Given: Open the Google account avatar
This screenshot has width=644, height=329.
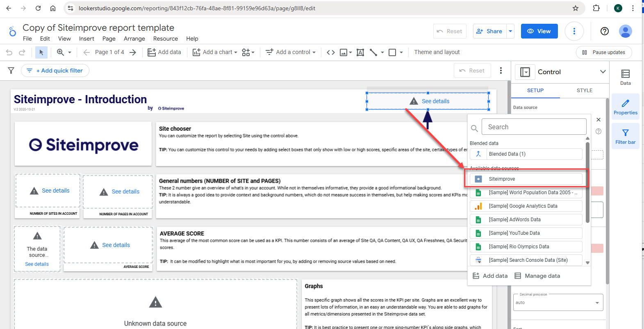Looking at the screenshot, I should click(626, 31).
